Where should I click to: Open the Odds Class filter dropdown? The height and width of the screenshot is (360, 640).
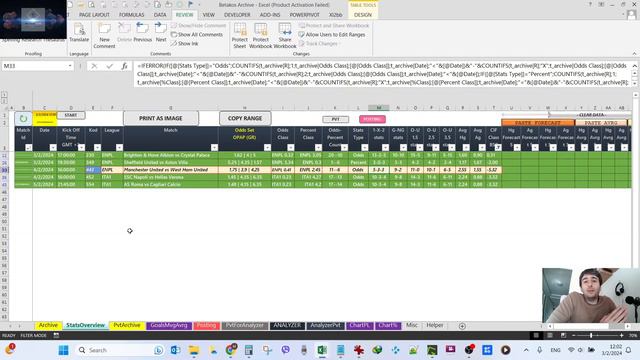click(x=291, y=147)
